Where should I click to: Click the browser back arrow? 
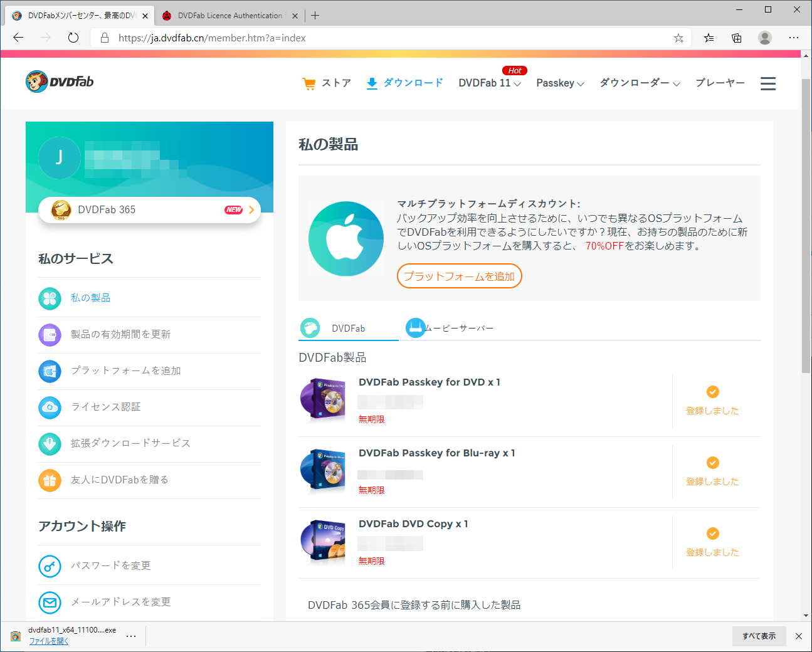18,38
